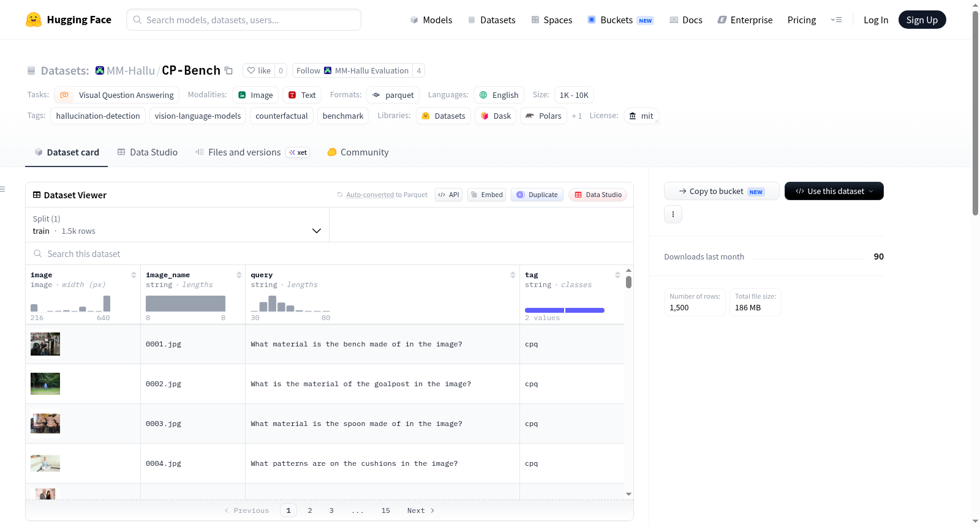Select the Text modality tag
This screenshot has height=527, width=980.
pyautogui.click(x=302, y=95)
